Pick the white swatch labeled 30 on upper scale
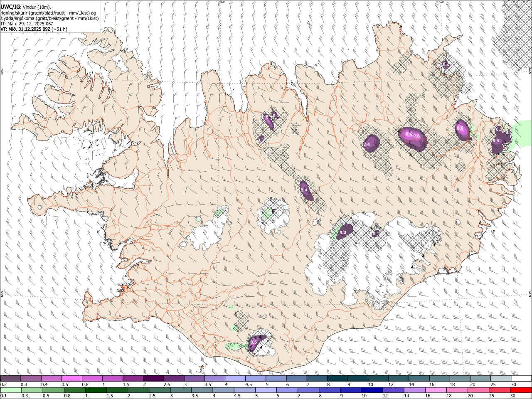This screenshot has height=399, width=532. 521,378
